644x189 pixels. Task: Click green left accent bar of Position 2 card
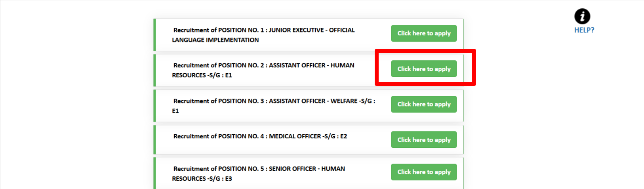pyautogui.click(x=155, y=70)
